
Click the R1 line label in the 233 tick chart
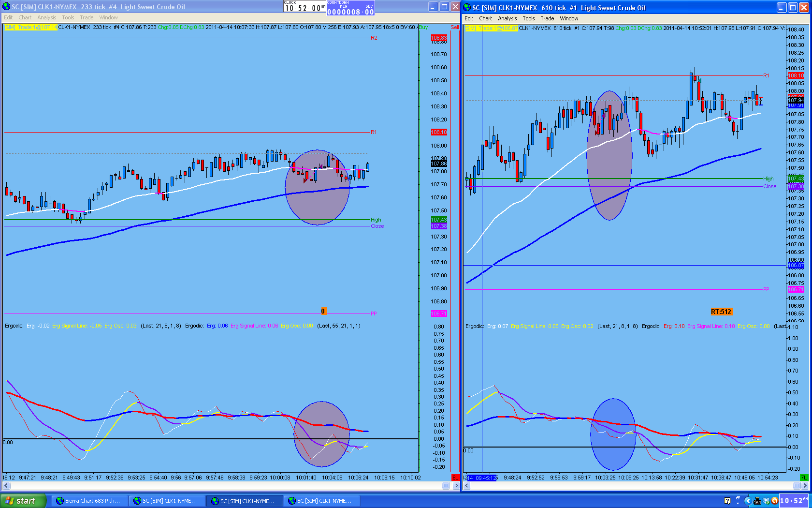tap(373, 132)
